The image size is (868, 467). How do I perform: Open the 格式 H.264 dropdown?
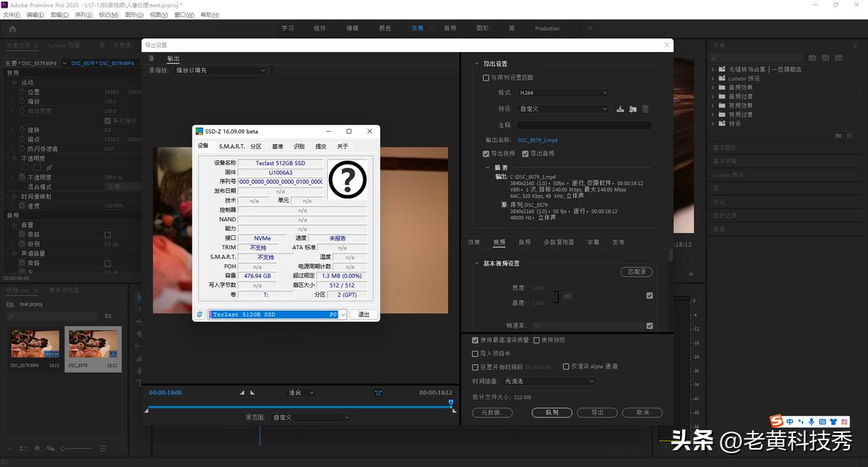click(x=563, y=93)
